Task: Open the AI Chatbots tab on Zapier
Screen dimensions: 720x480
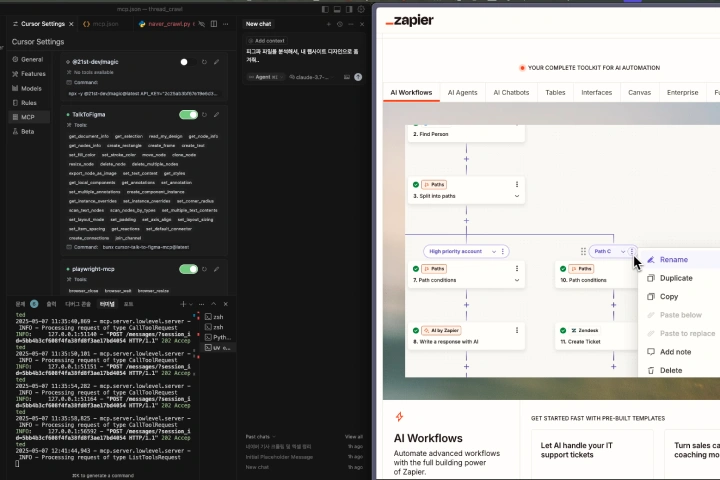Action: [x=511, y=92]
